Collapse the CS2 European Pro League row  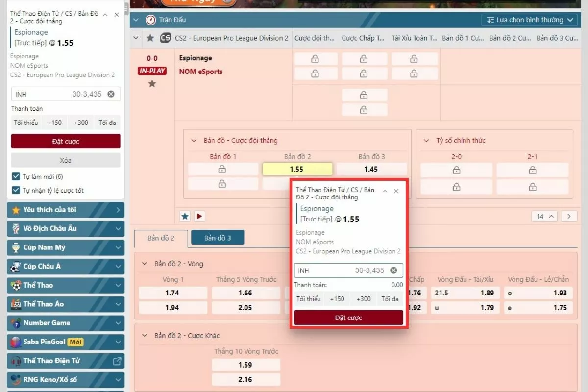coord(136,38)
